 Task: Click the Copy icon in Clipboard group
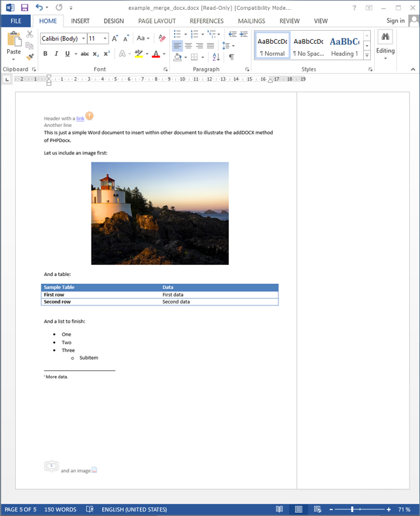tap(29, 45)
